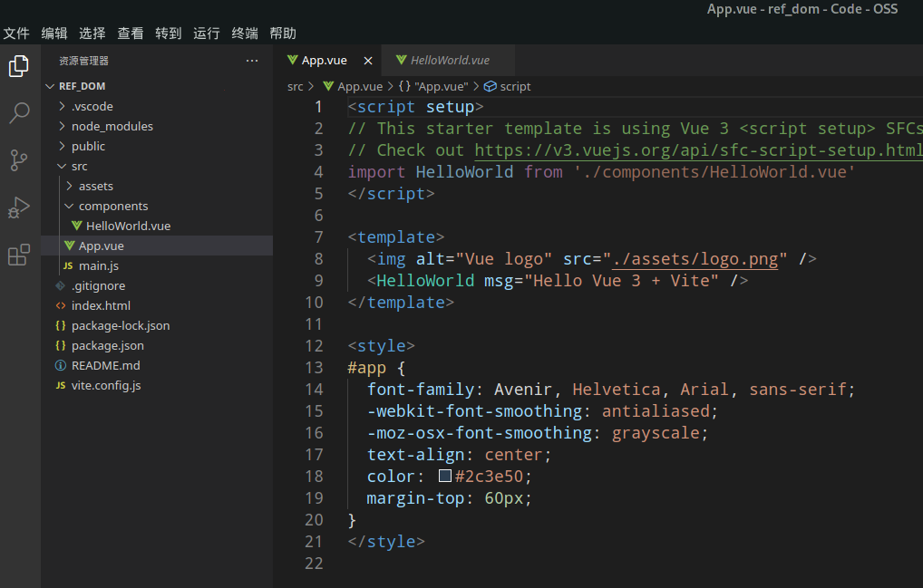This screenshot has height=588, width=923.
Task: Open the 查看 menu
Action: [x=130, y=33]
